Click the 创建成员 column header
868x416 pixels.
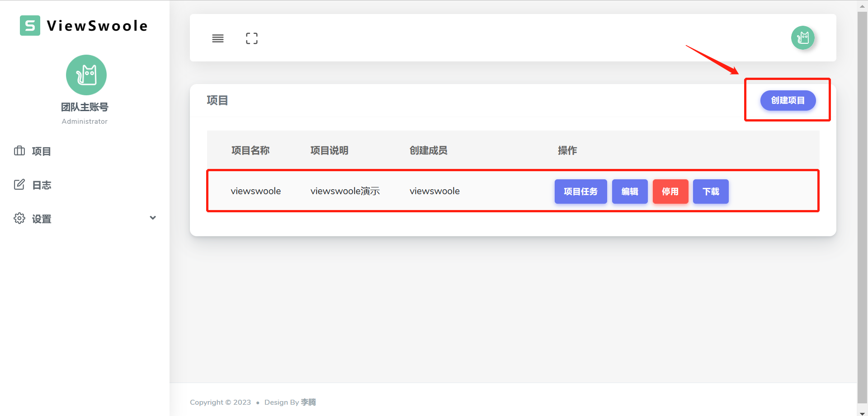click(x=429, y=150)
